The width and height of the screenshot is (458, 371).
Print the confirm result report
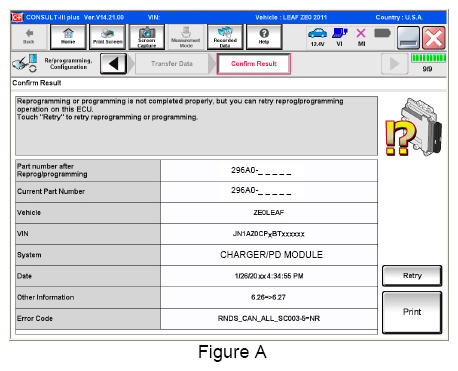pos(412,312)
